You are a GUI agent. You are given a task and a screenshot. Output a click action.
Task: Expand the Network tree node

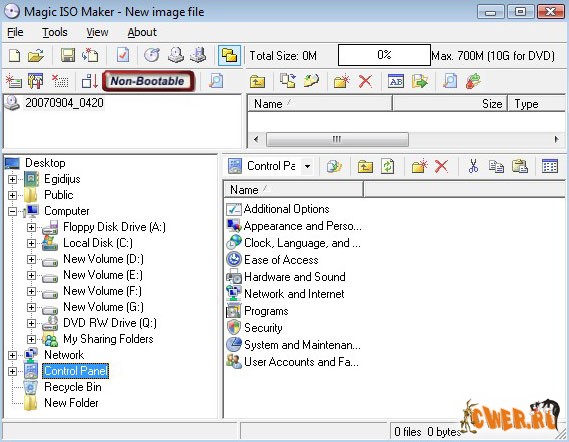[x=12, y=355]
